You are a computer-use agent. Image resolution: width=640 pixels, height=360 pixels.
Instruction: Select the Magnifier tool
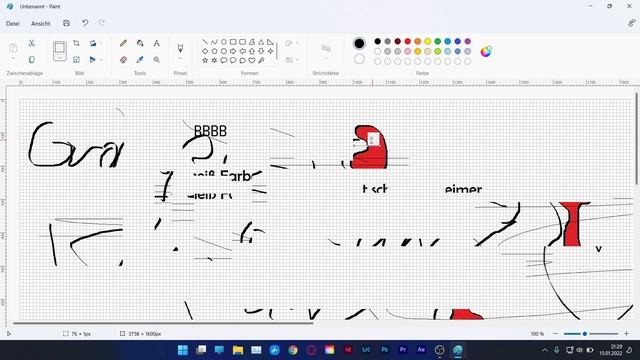pos(156,60)
